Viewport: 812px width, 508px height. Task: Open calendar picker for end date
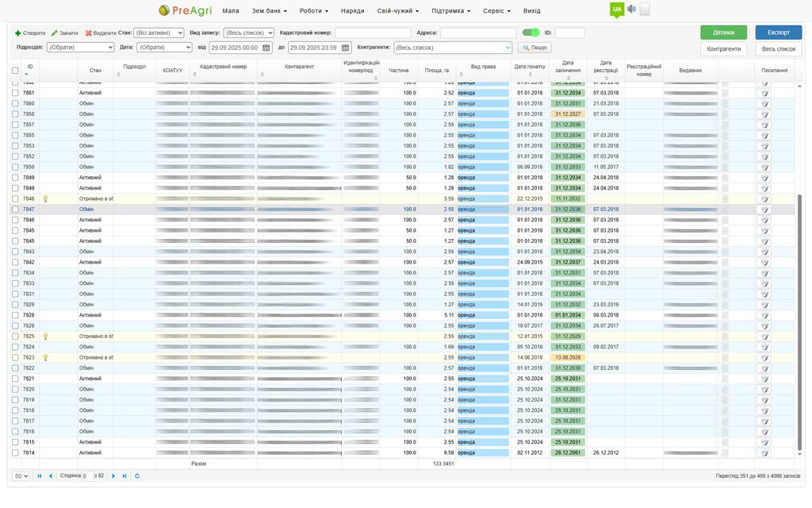345,48
